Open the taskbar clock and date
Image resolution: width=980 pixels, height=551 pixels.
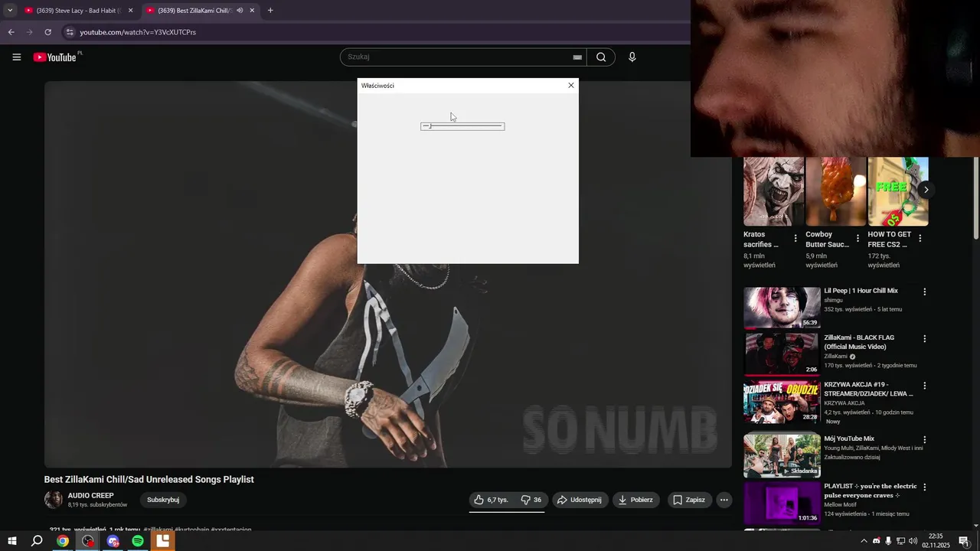point(936,541)
